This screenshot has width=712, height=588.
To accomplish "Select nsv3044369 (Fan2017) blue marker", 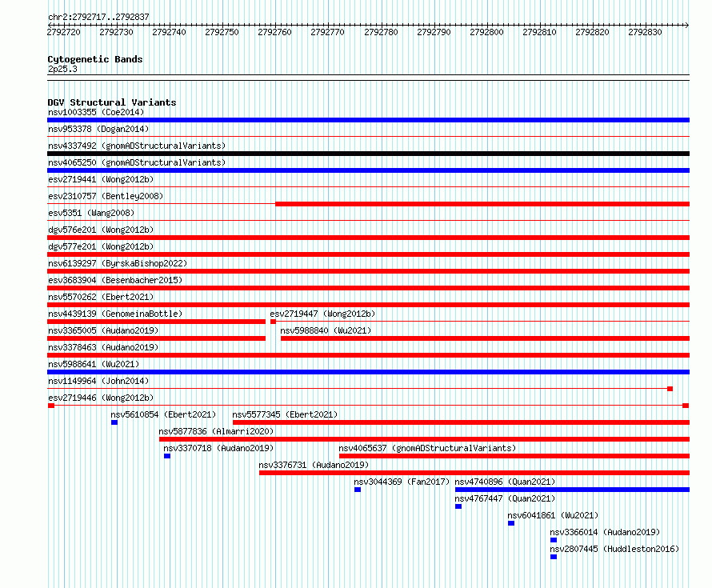I will pyautogui.click(x=358, y=490).
